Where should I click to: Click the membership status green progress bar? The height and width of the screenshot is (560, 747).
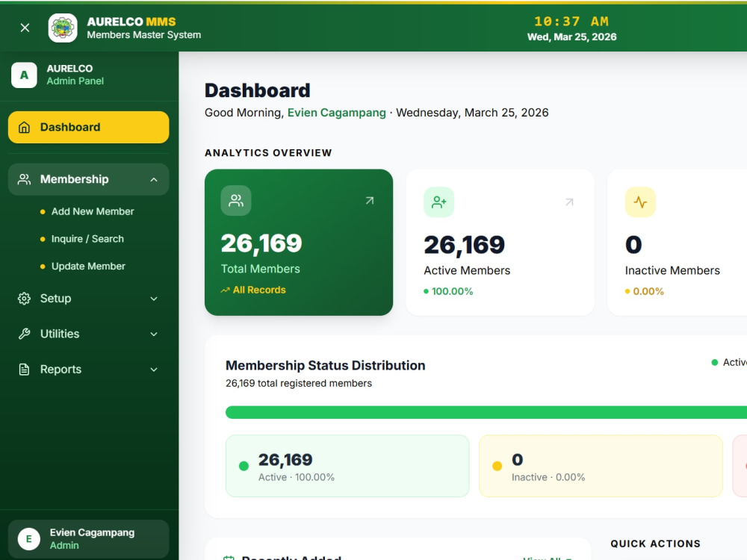coord(486,412)
